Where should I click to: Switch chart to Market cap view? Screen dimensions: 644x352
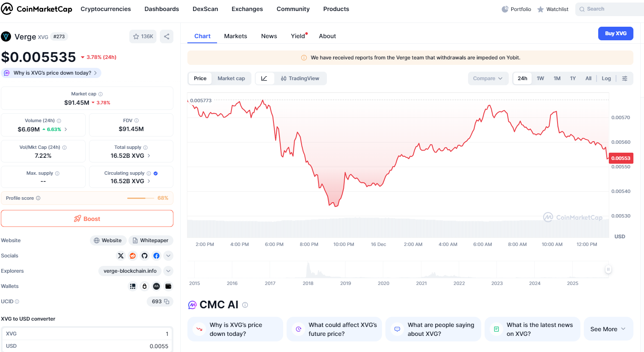click(231, 78)
